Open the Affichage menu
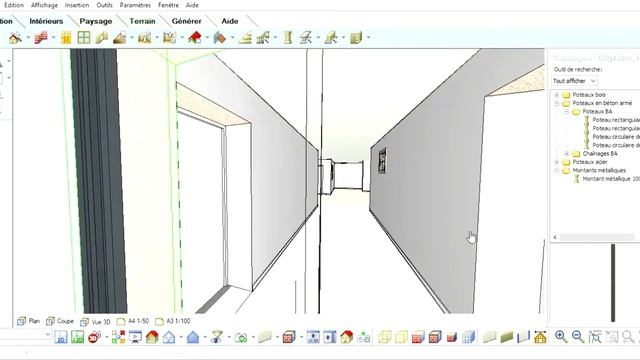Image resolution: width=640 pixels, height=360 pixels. pyautogui.click(x=44, y=5)
